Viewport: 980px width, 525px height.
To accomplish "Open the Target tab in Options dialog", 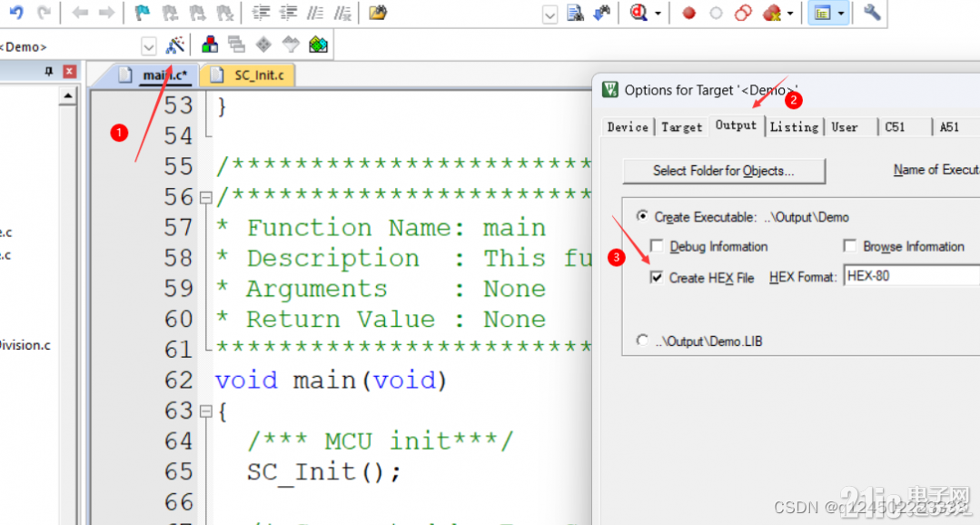I will (x=682, y=127).
